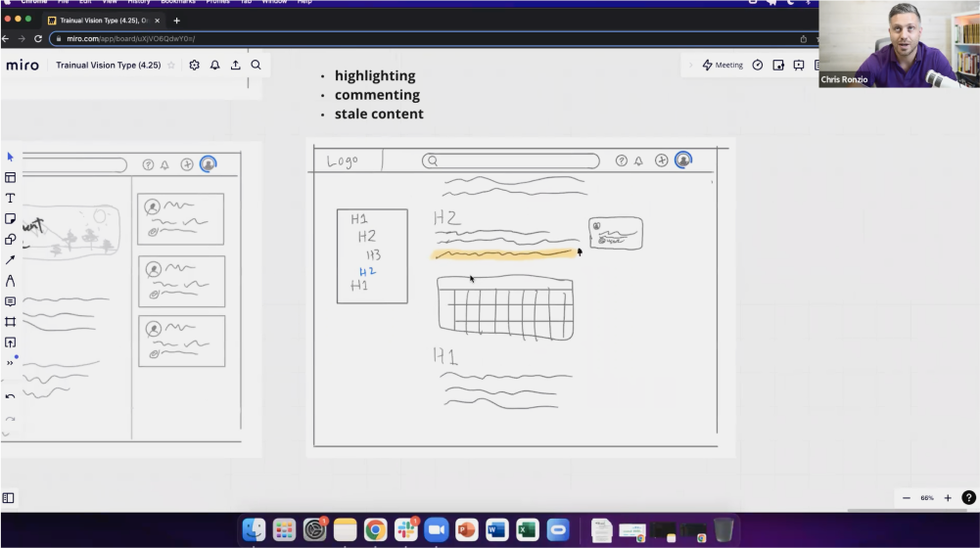Go to Miro home via logo
This screenshot has height=548, width=980.
tap(23, 65)
